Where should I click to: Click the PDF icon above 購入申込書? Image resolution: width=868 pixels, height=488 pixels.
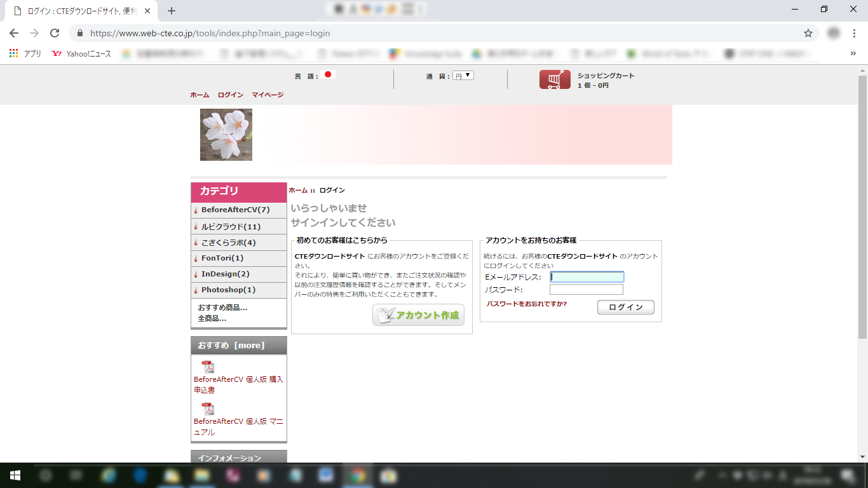coord(208,367)
